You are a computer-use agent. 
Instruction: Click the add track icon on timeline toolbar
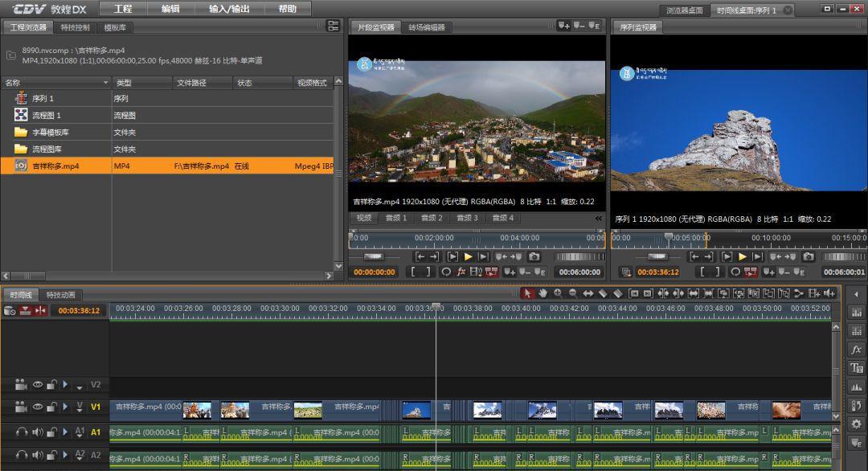(813, 293)
